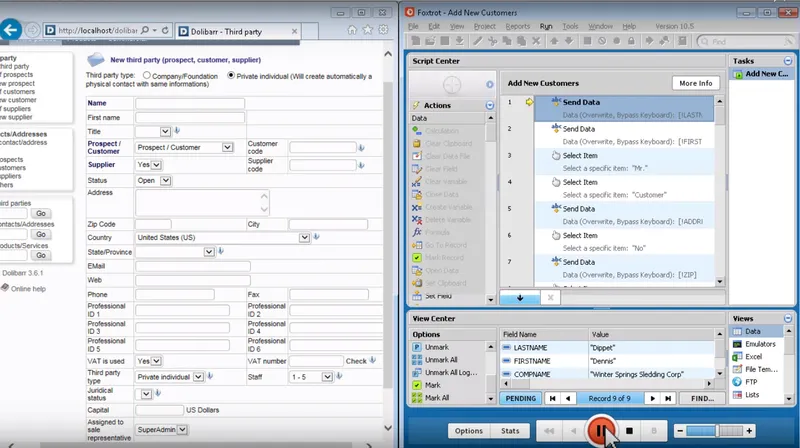Go to the next record arrow
The image size is (800, 448).
click(653, 399)
